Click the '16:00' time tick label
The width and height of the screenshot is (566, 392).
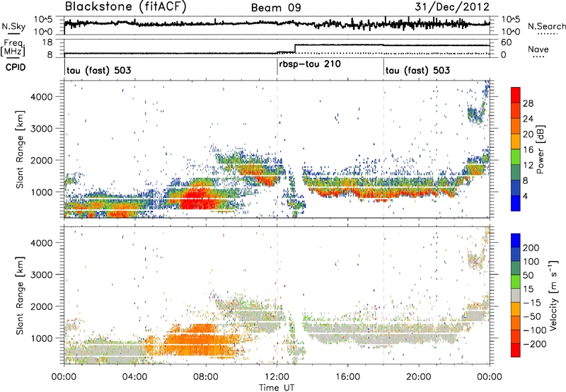coord(347,377)
